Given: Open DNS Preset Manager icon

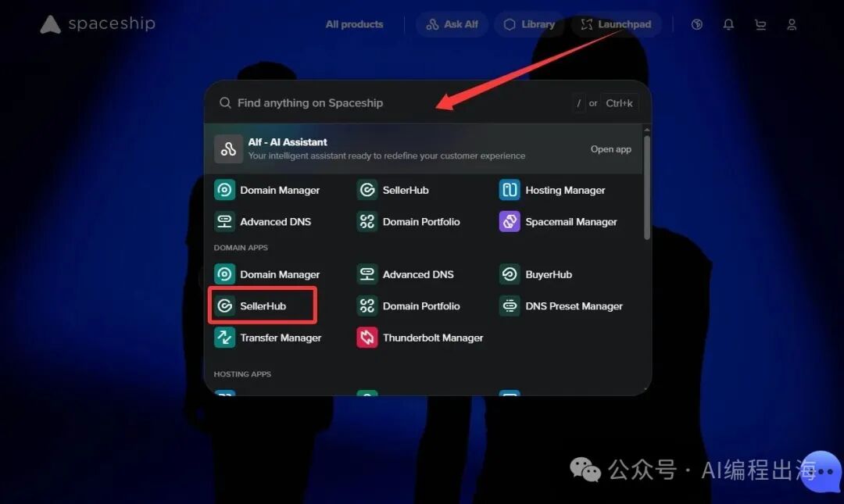Looking at the screenshot, I should pyautogui.click(x=510, y=306).
